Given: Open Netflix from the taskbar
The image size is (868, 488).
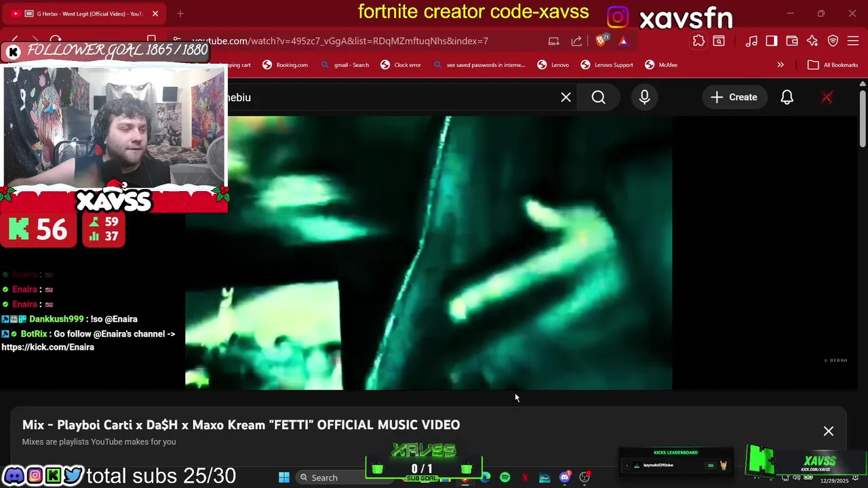Looking at the screenshot, I should click(x=525, y=478).
